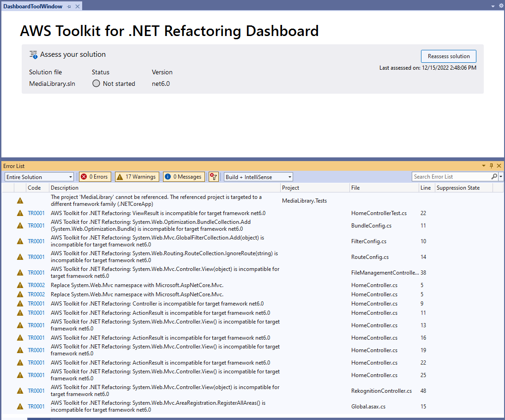Open the Entire Solution scope dropdown
Viewport: 505px width, 420px height.
(x=39, y=177)
